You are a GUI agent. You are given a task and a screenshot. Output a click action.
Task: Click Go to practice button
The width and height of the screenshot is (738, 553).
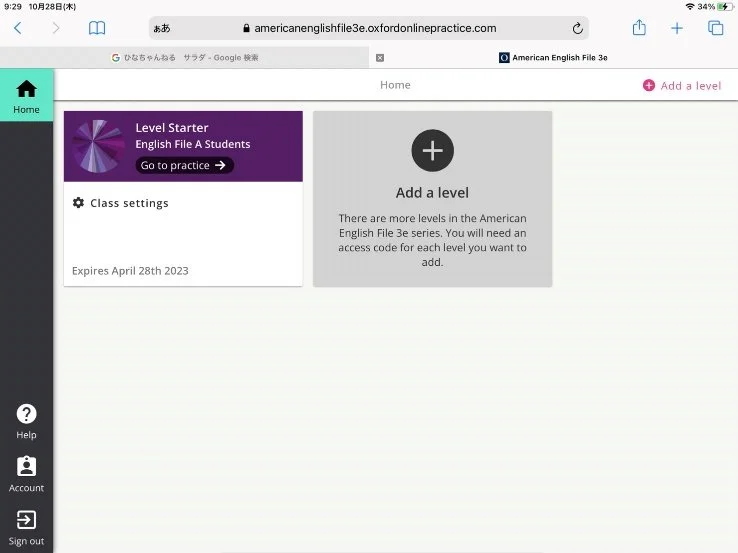click(x=184, y=165)
